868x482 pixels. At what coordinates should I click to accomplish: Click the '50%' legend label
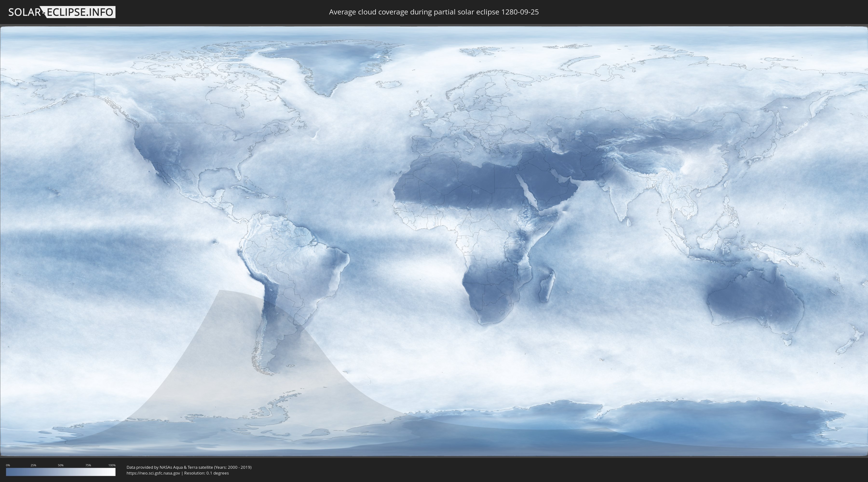coord(61,465)
